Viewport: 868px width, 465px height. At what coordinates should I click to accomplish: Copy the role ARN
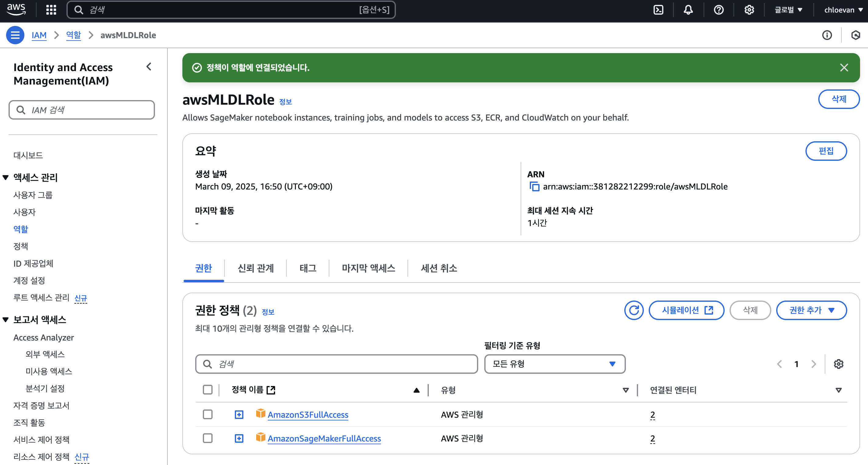[534, 186]
